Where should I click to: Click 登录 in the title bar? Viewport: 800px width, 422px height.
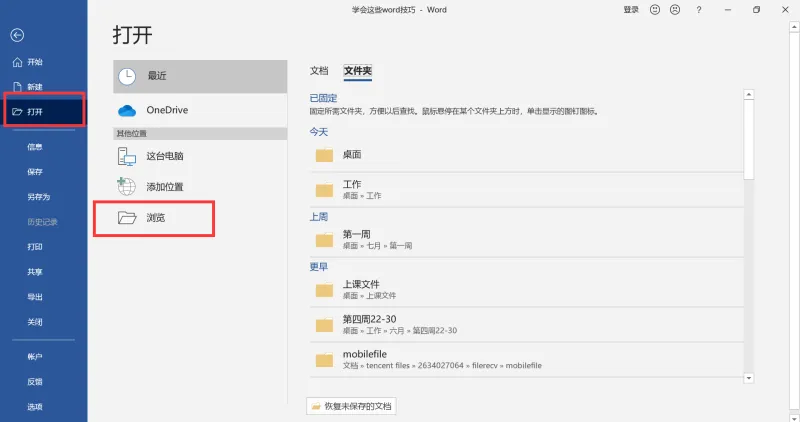tap(631, 10)
